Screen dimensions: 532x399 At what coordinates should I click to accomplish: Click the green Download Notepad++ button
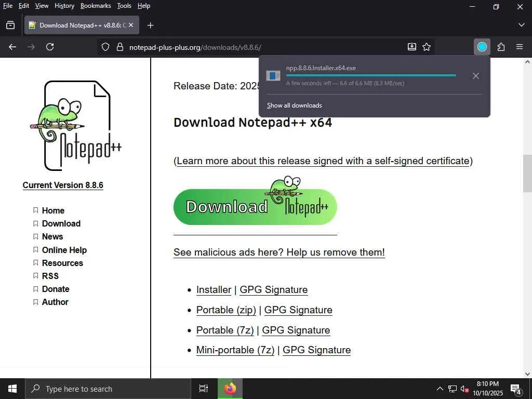click(255, 207)
